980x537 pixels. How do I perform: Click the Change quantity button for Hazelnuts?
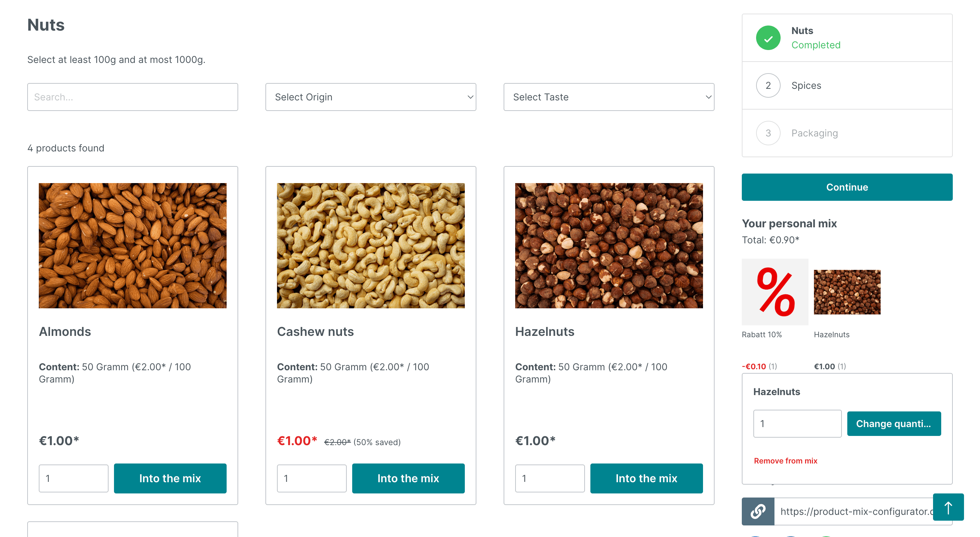point(893,424)
